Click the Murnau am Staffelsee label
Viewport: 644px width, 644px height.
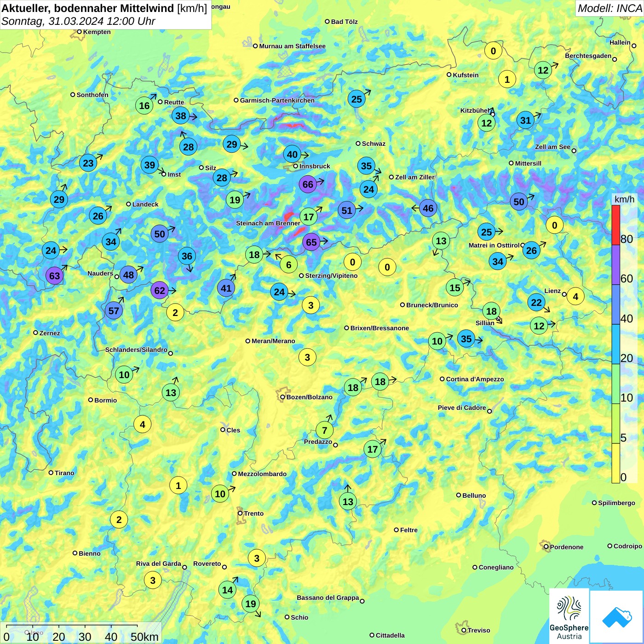[292, 46]
